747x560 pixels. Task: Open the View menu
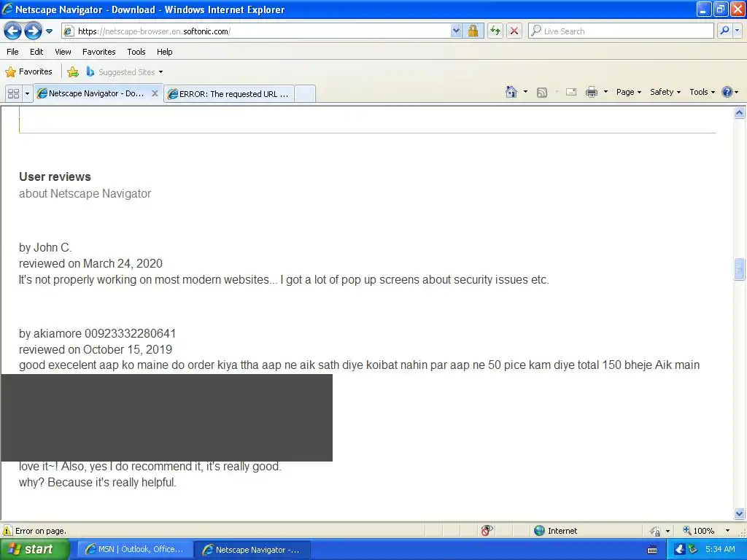pos(63,52)
